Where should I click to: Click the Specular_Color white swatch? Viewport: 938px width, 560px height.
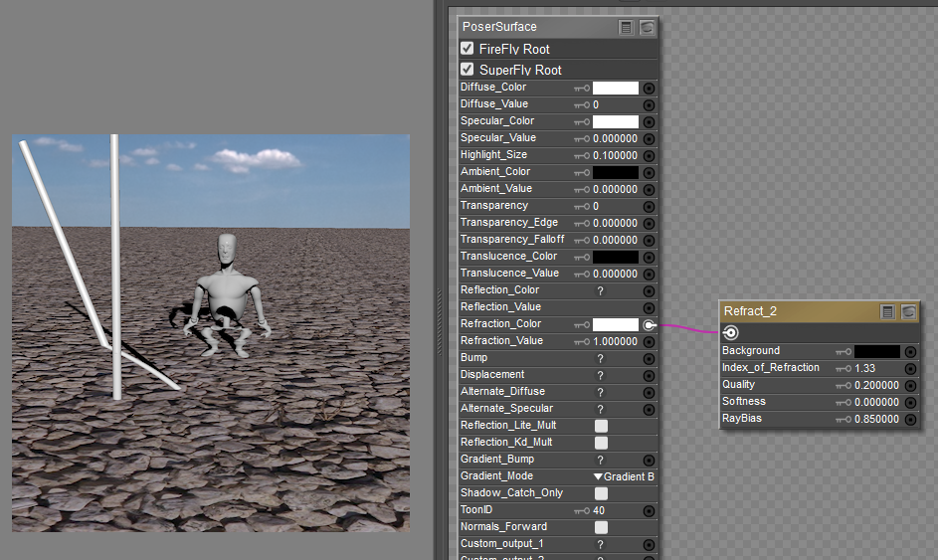pos(615,121)
